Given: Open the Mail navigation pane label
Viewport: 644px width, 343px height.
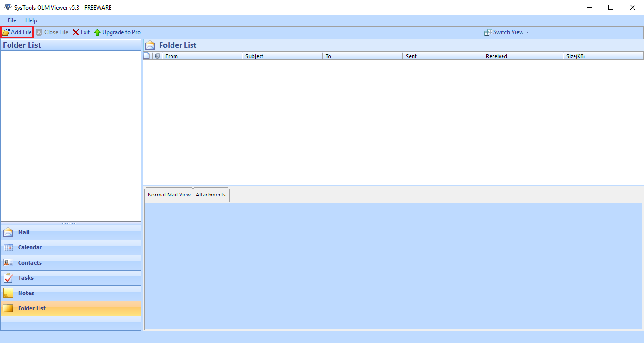Looking at the screenshot, I should click(x=24, y=232).
